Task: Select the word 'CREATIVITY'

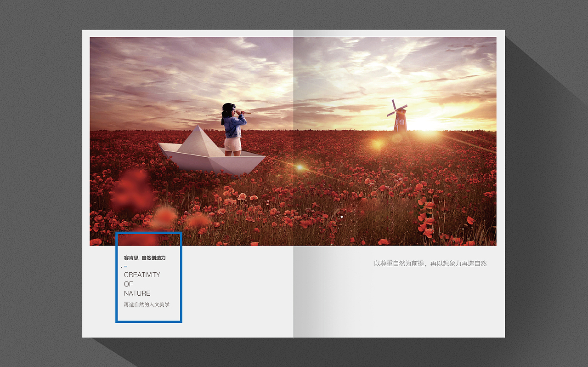Action: (x=142, y=275)
